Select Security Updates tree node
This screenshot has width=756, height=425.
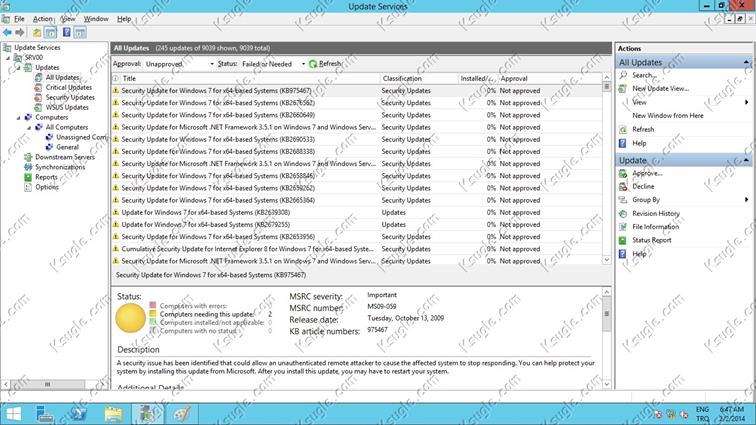tap(70, 97)
